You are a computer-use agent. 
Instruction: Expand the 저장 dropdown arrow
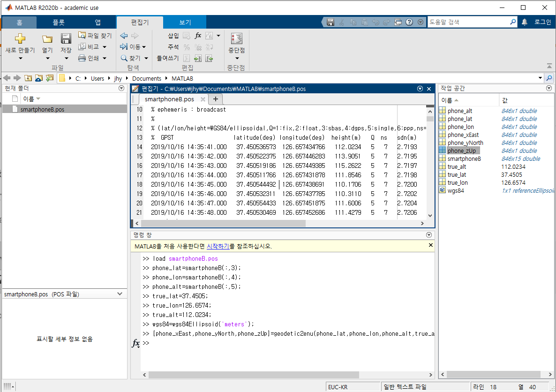66,58
